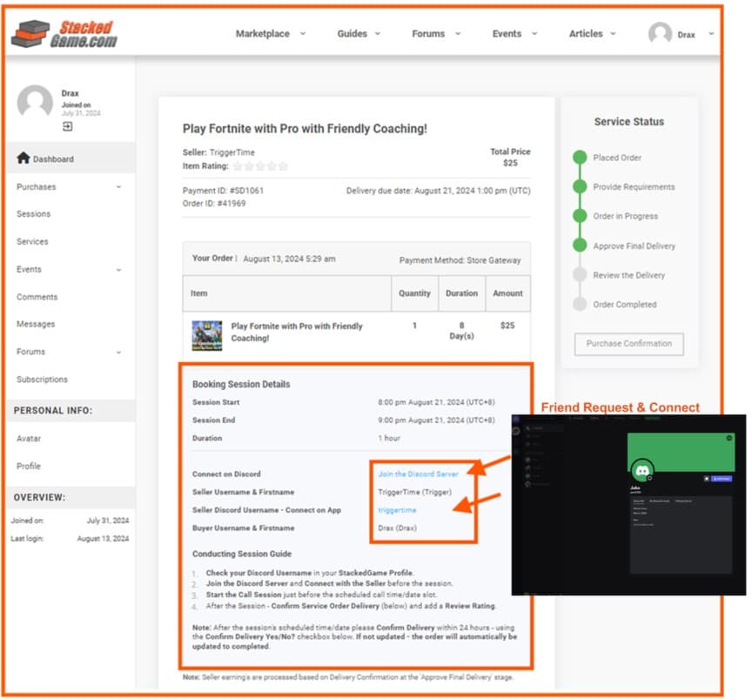Click the triggertime Discord username link
The image size is (752, 700).
click(397, 510)
